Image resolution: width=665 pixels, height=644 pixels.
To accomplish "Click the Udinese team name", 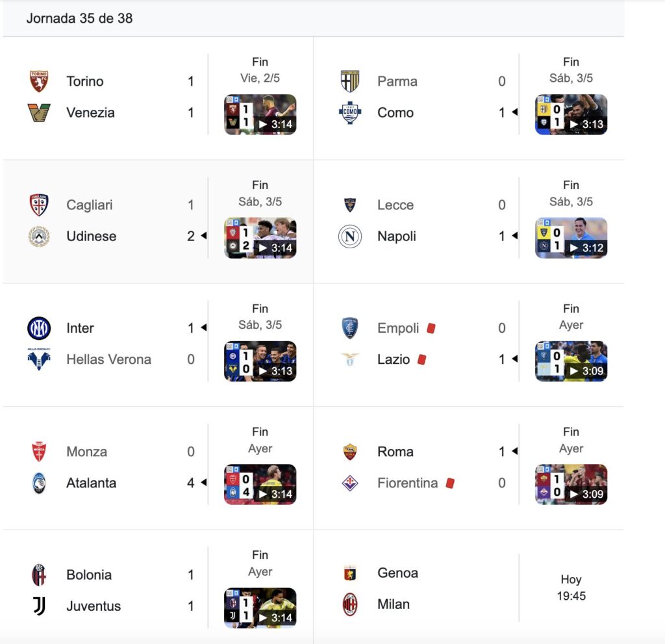I will (91, 236).
